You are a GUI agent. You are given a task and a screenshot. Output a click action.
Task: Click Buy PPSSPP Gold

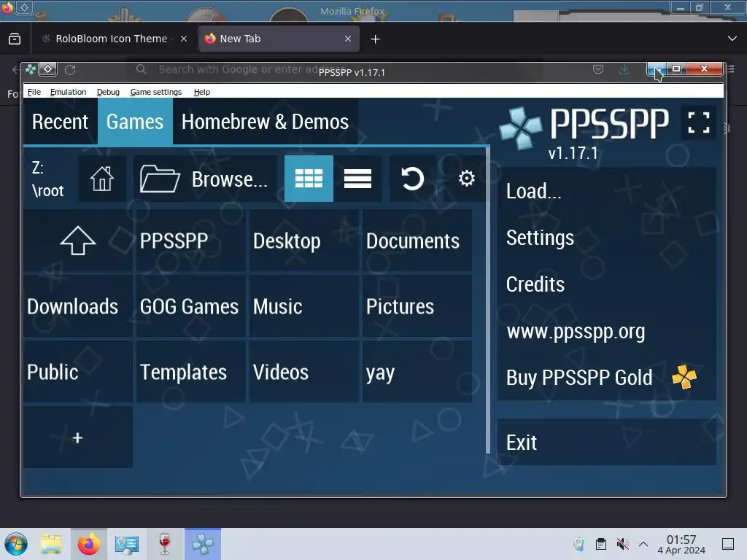point(606,378)
